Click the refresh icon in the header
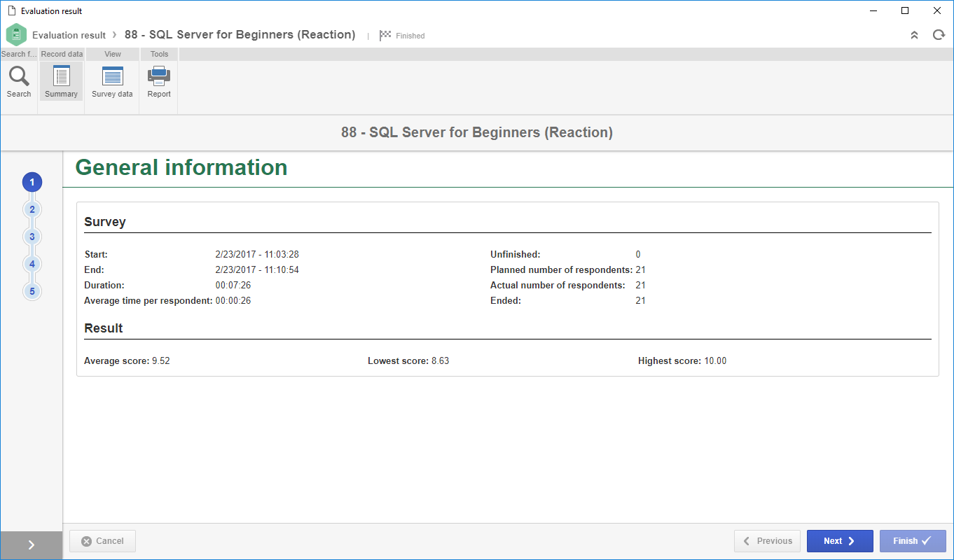Viewport: 954px width, 560px height. coord(939,35)
